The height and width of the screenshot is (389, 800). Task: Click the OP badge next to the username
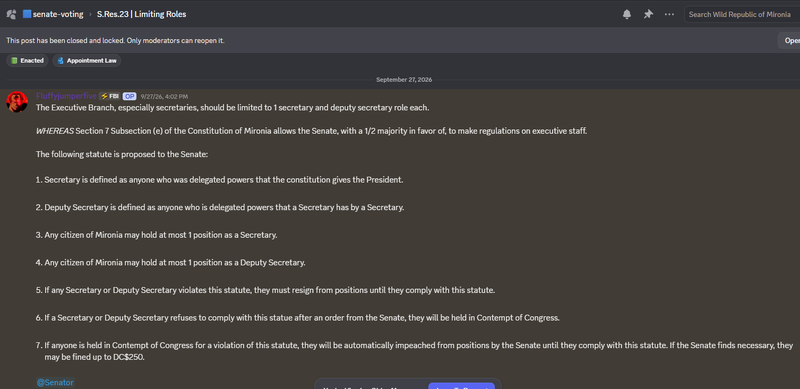click(x=129, y=96)
